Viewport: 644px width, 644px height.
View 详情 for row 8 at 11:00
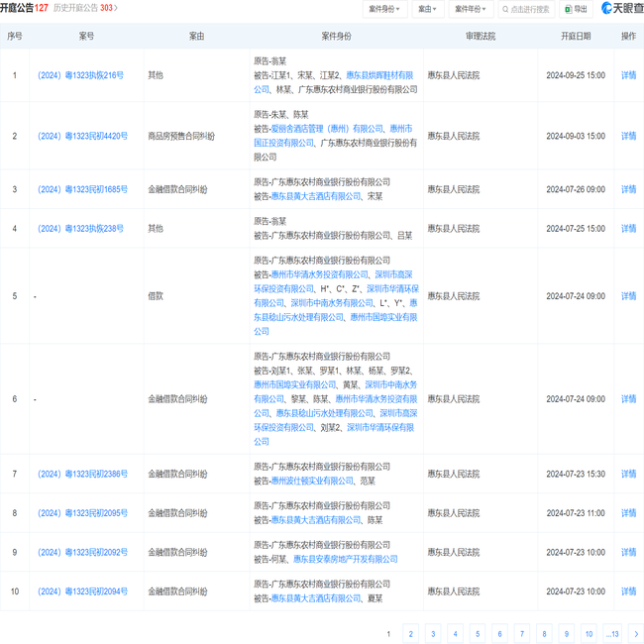pos(628,513)
